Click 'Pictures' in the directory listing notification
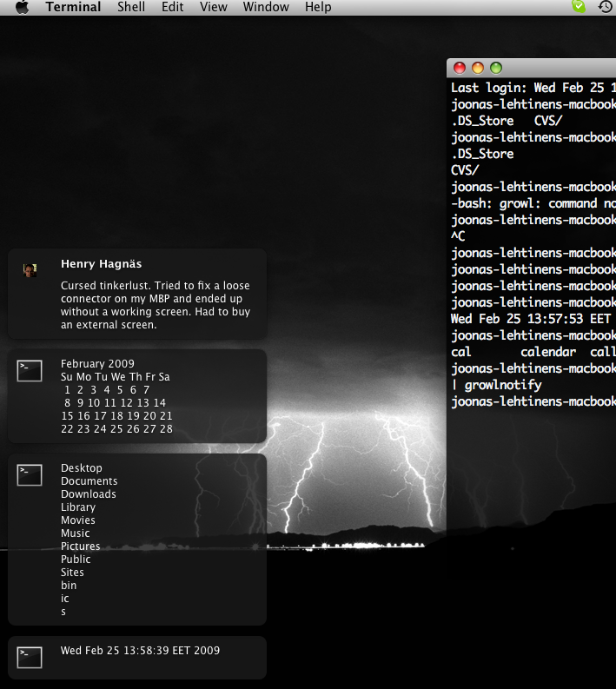Screen dimensions: 616x689 pyautogui.click(x=81, y=547)
